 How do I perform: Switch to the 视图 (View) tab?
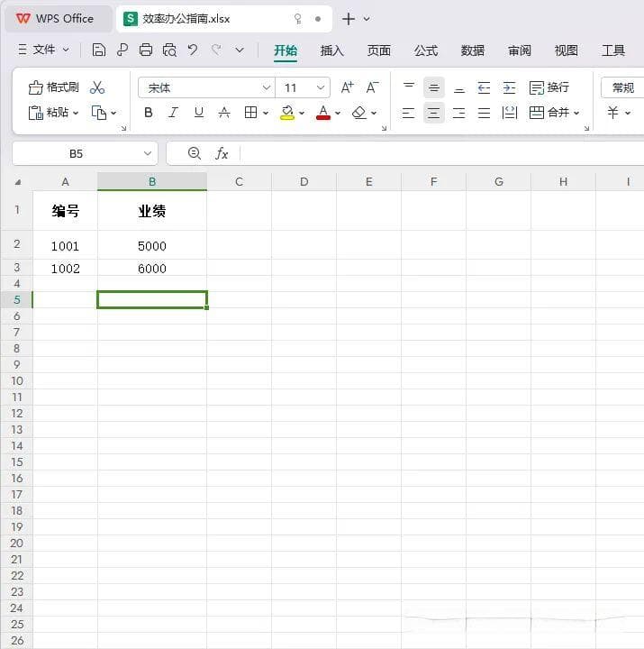pos(567,50)
